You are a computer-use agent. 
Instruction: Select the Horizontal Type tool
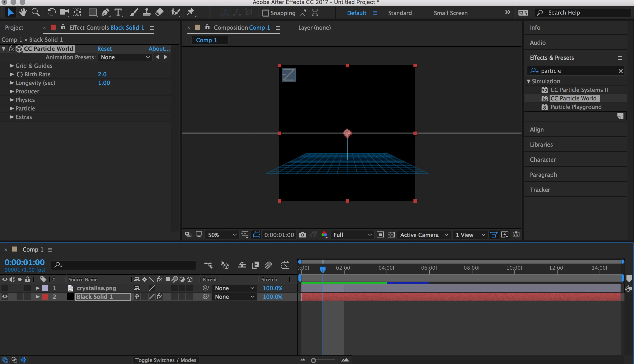tap(118, 12)
